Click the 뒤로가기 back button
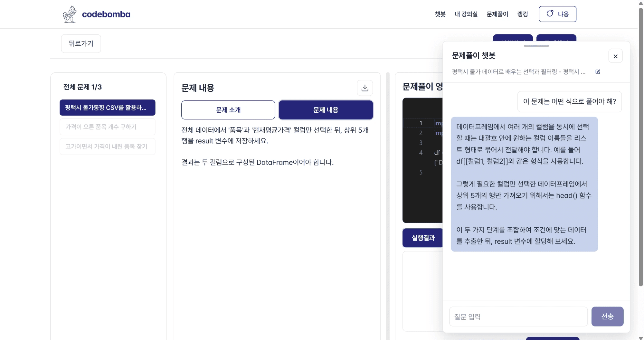Viewport: 644px width, 340px height. click(81, 43)
